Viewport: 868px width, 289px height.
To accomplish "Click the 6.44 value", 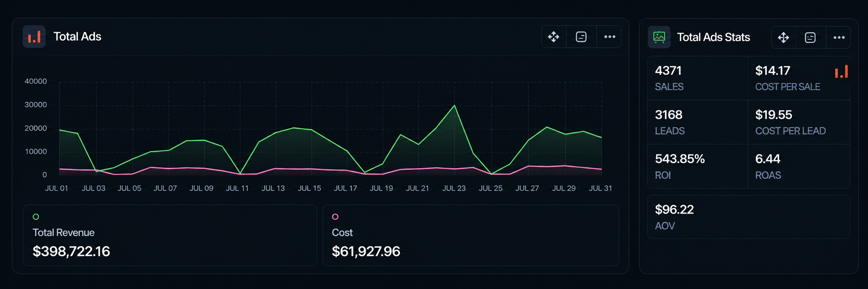I will (768, 159).
